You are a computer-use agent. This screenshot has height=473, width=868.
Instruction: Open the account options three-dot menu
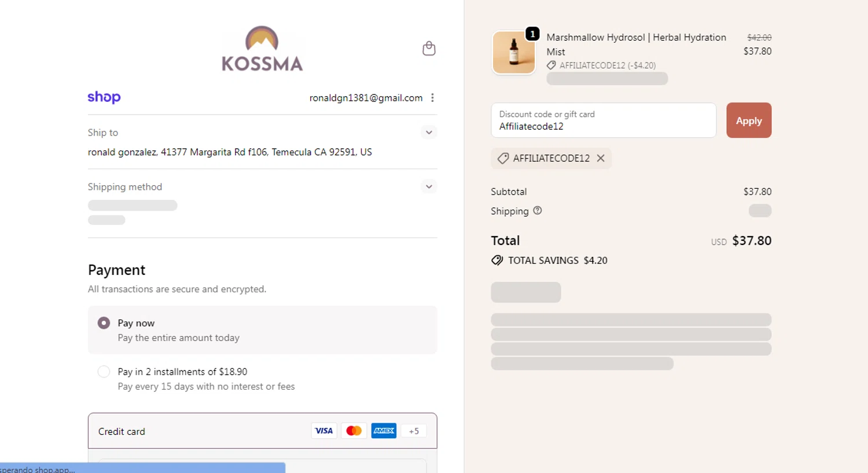point(432,98)
